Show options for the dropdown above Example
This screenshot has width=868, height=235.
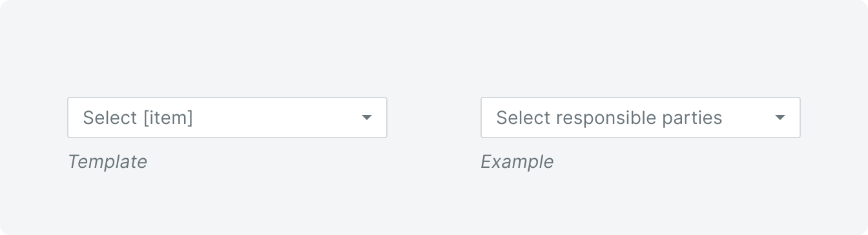641,117
